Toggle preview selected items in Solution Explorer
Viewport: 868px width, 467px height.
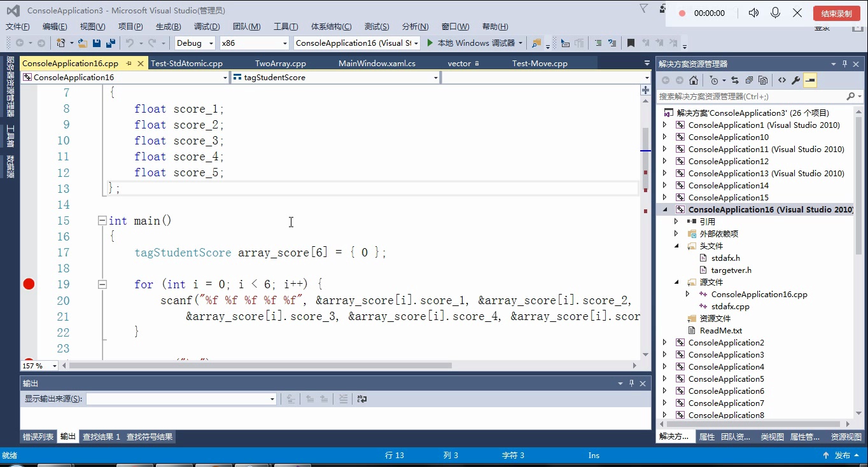810,80
